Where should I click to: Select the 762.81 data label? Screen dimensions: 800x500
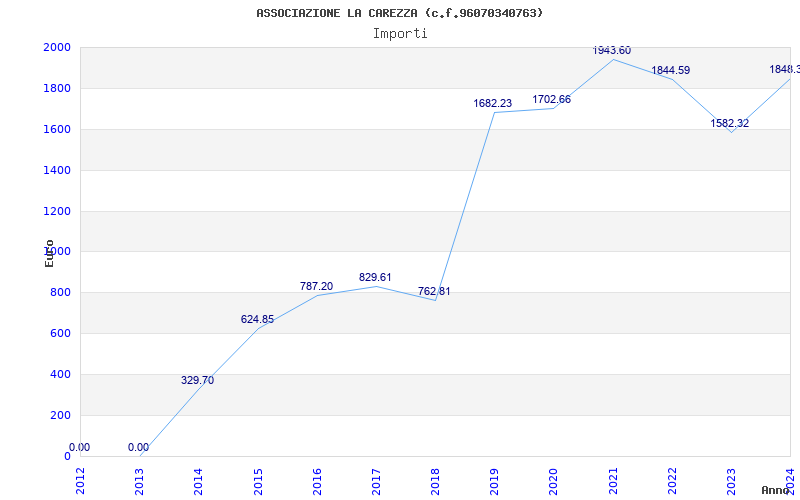tap(434, 292)
